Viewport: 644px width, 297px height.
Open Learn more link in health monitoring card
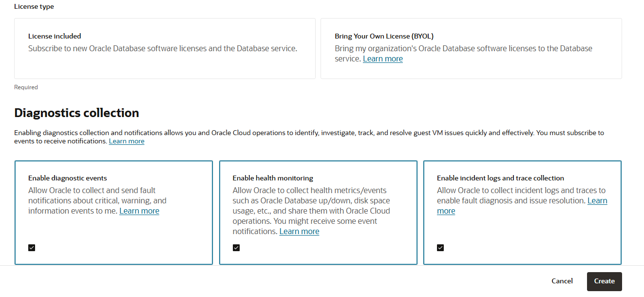click(x=299, y=232)
